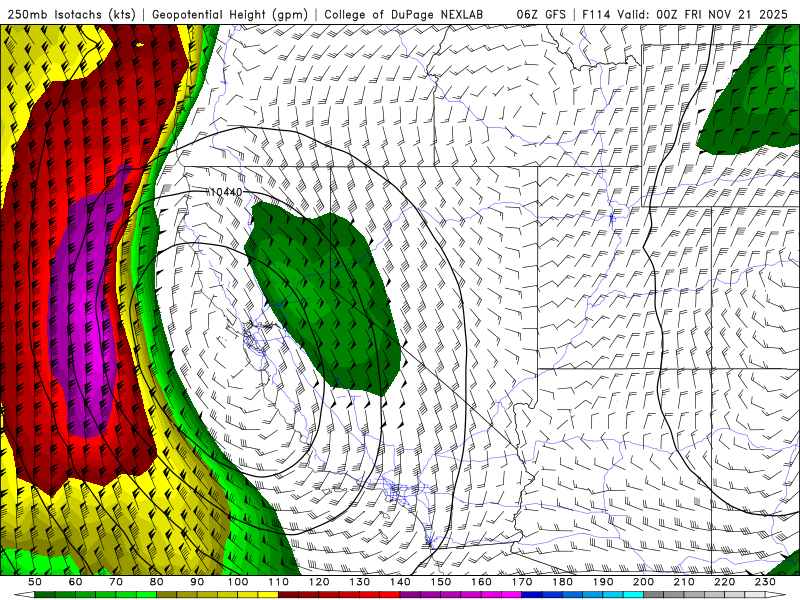The width and height of the screenshot is (800, 600).
Task: Click the 190 knot scale label
Action: point(603,582)
